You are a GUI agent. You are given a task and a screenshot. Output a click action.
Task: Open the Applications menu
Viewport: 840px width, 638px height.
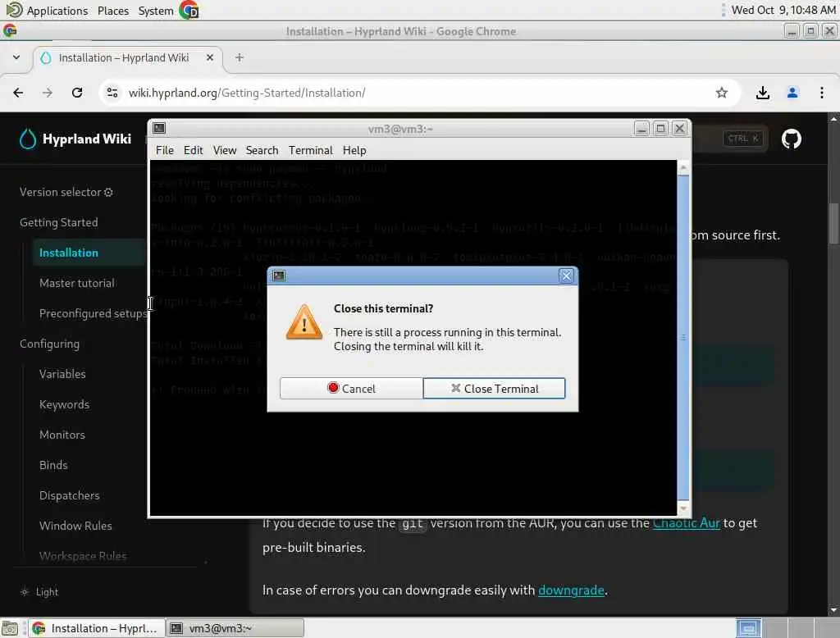[x=47, y=11]
